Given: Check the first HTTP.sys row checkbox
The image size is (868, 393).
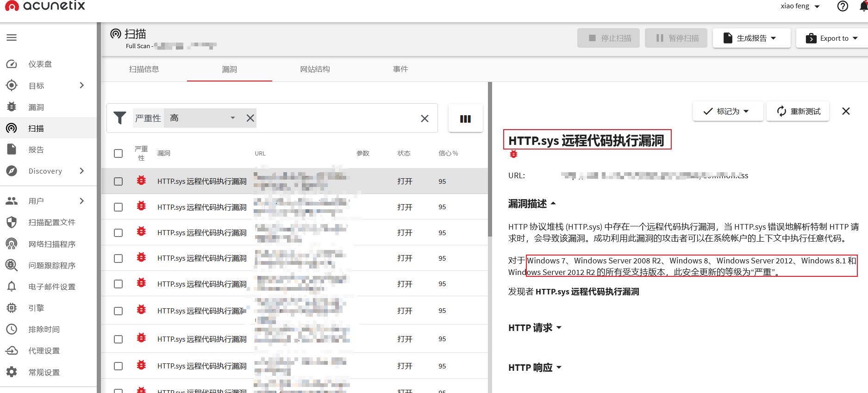Looking at the screenshot, I should 119,181.
